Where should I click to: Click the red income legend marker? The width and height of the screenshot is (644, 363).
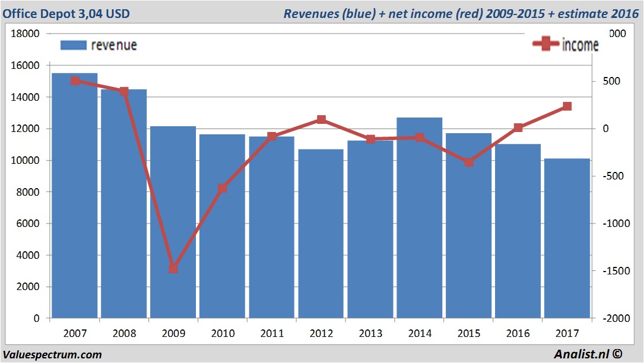click(545, 43)
